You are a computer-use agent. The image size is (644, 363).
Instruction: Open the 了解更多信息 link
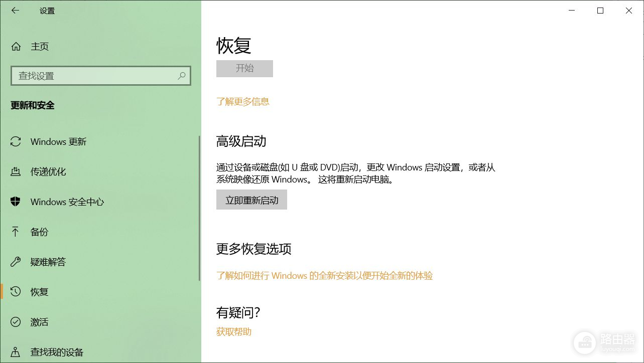click(243, 102)
